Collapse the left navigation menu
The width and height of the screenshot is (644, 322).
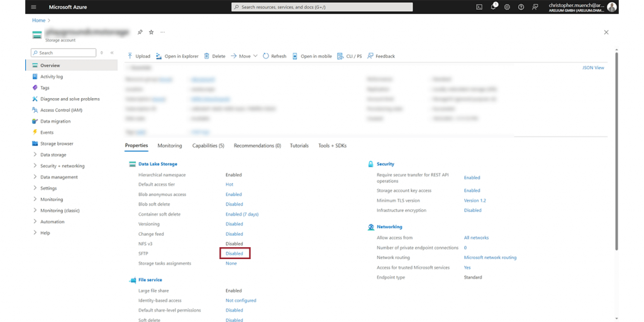[x=112, y=53]
